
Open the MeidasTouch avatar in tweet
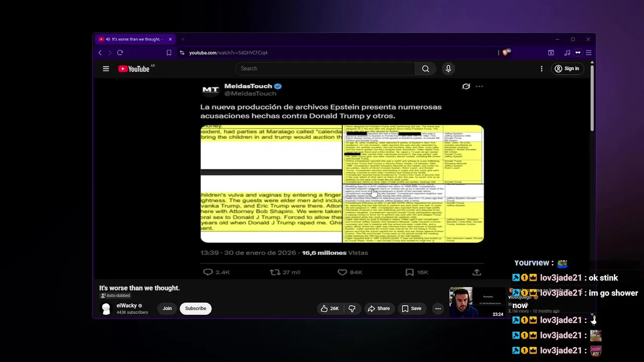point(211,90)
